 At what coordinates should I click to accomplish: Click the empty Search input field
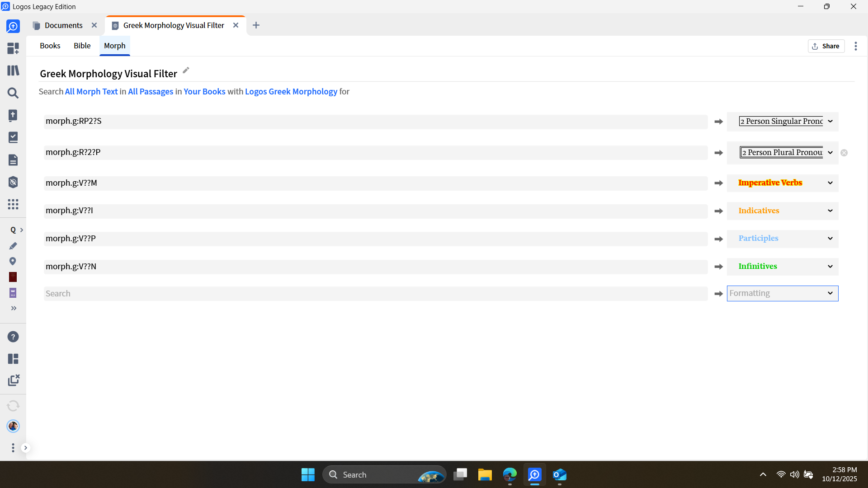pos(375,294)
